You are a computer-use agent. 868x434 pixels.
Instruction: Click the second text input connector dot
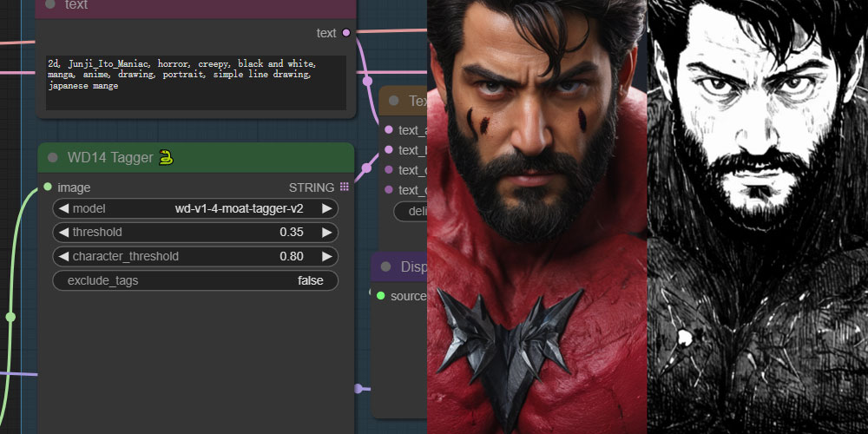click(x=388, y=149)
